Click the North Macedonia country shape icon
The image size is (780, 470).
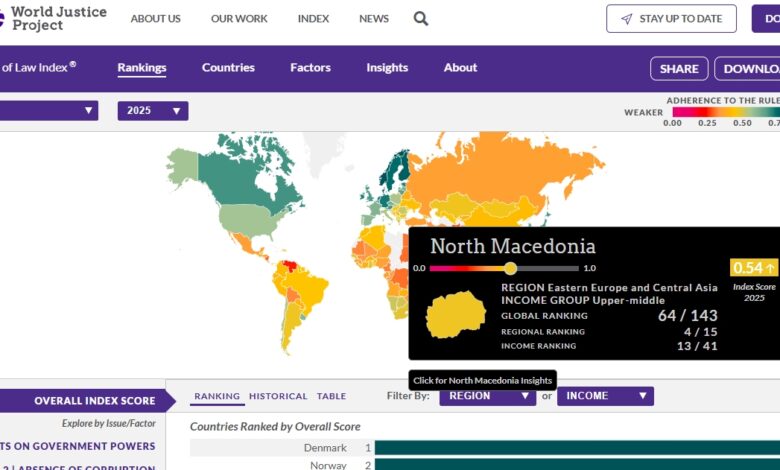click(455, 315)
